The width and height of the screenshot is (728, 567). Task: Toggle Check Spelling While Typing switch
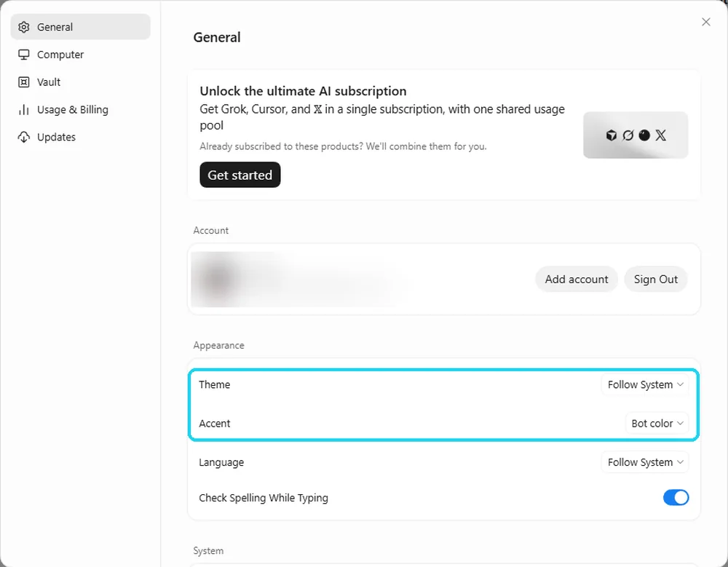pos(676,497)
